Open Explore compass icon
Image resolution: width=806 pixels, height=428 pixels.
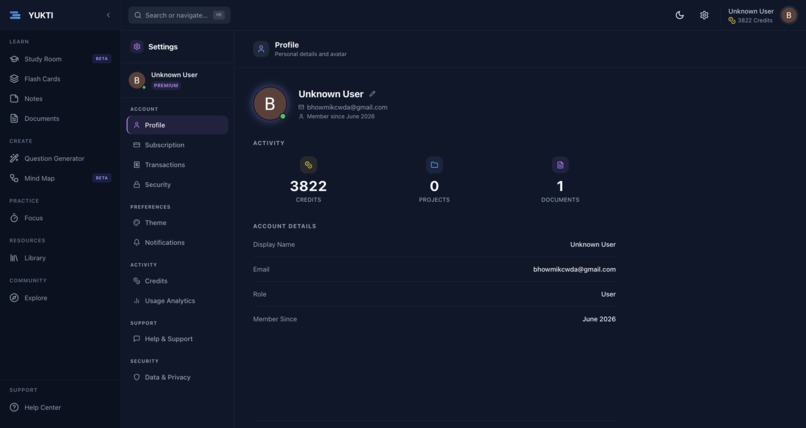14,298
